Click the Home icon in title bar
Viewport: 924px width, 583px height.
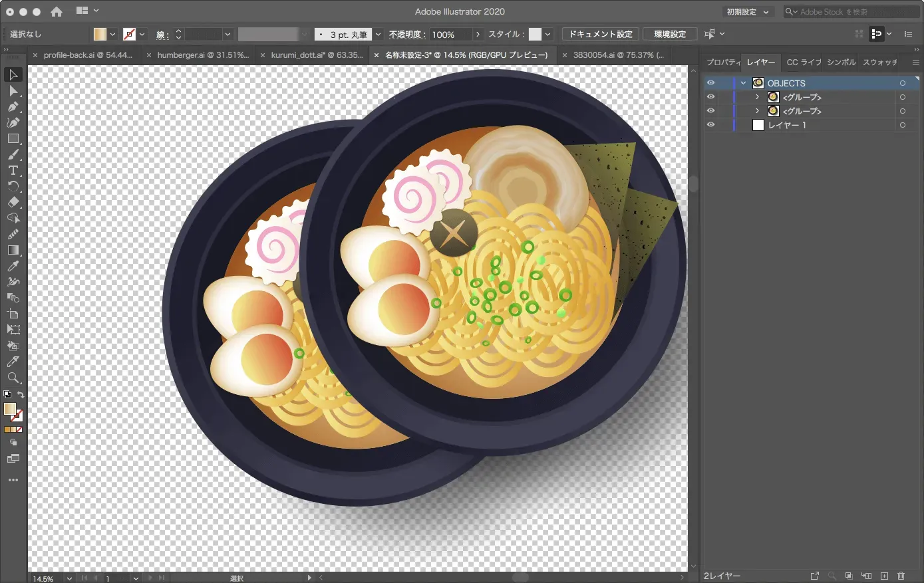tap(57, 11)
